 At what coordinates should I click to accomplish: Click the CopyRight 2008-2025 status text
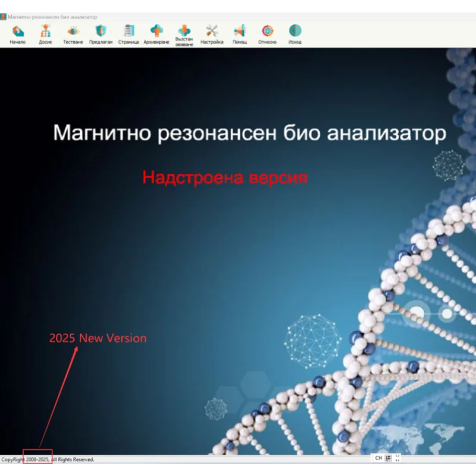[x=48, y=459]
